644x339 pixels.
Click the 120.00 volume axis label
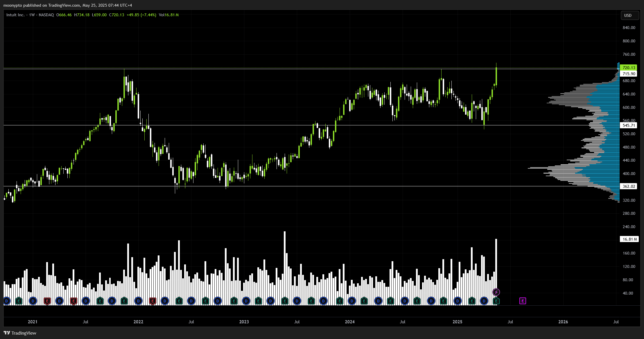(x=629, y=266)
